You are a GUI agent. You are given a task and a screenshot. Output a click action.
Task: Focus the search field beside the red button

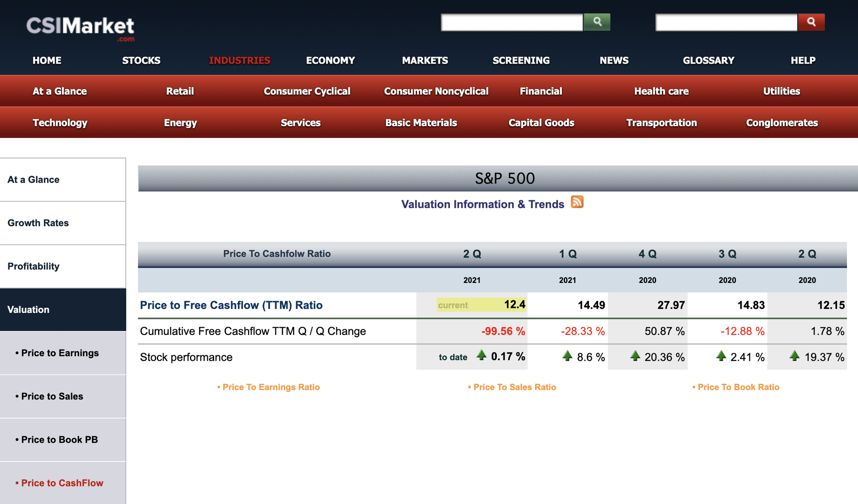point(726,22)
